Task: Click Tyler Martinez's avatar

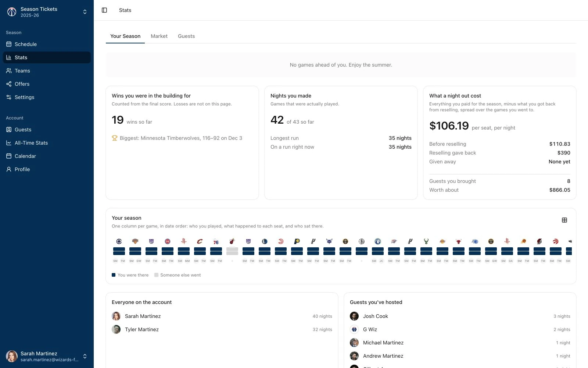Action: tap(116, 329)
